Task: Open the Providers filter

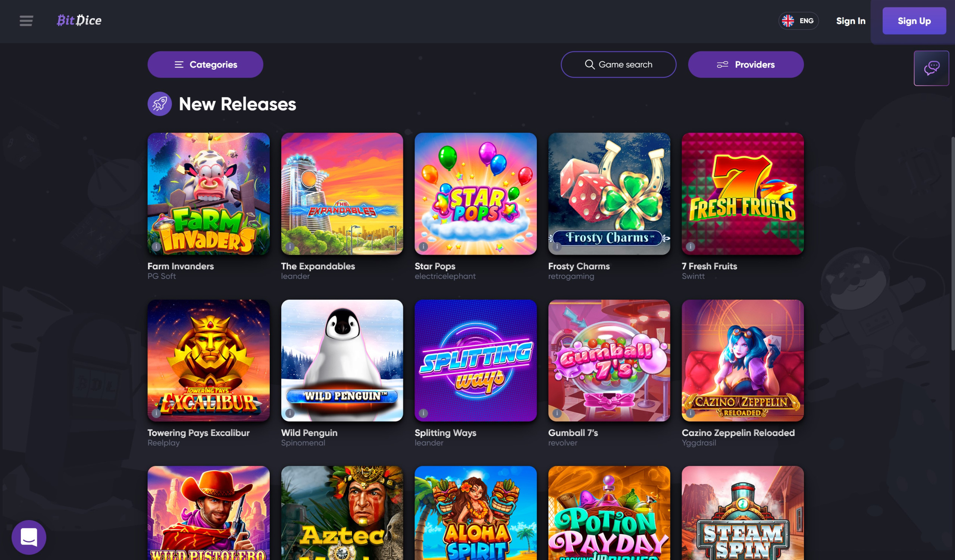Action: (x=746, y=65)
